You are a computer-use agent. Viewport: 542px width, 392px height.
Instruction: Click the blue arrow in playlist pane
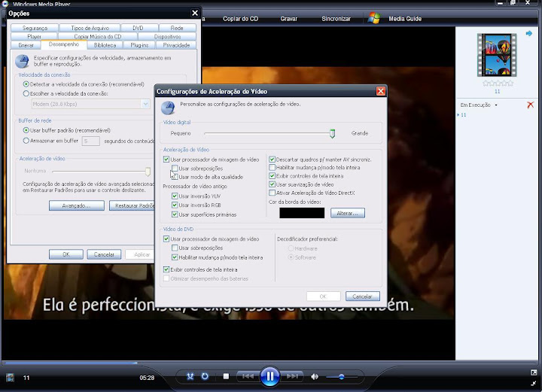(529, 34)
